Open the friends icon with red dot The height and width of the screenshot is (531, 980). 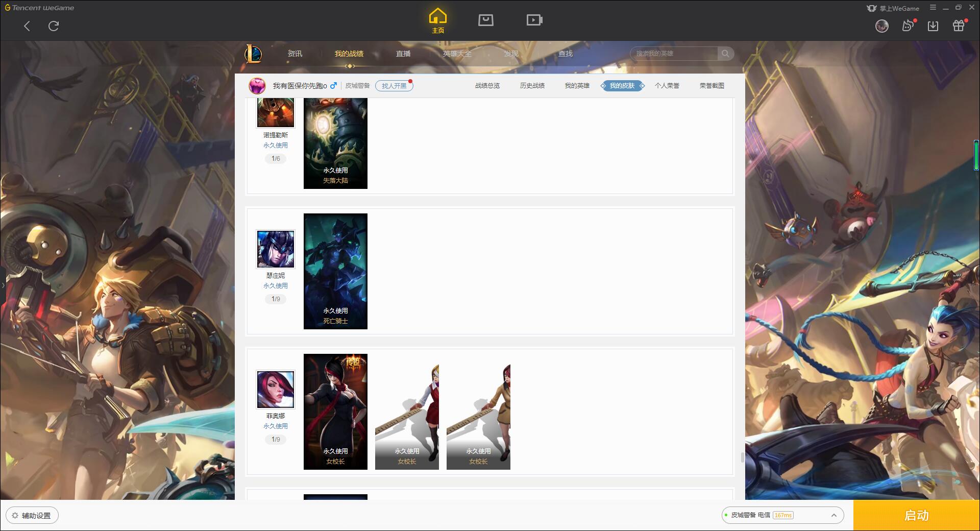[908, 26]
